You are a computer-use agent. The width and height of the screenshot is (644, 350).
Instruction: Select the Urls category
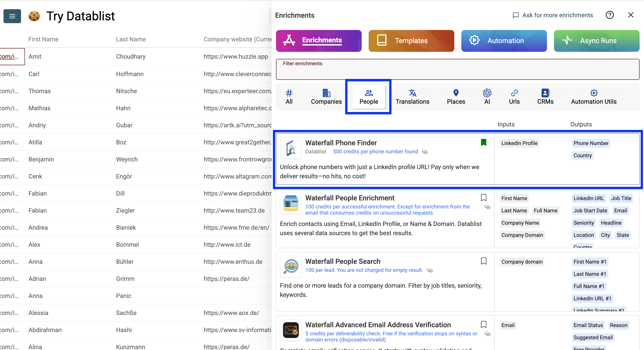[514, 97]
